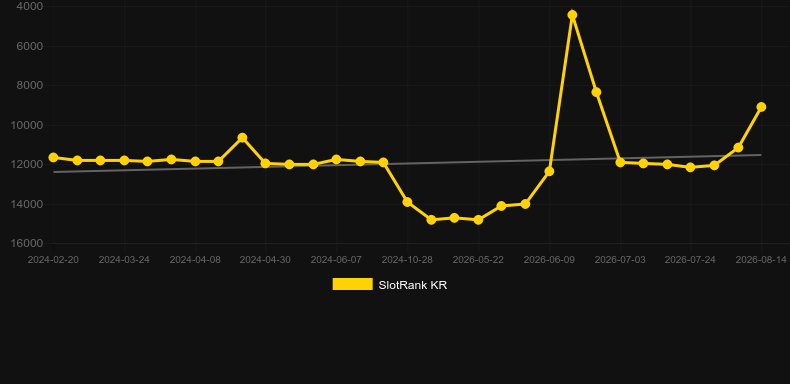Click the y-axis label 12000
The image size is (790, 384).
(27, 164)
